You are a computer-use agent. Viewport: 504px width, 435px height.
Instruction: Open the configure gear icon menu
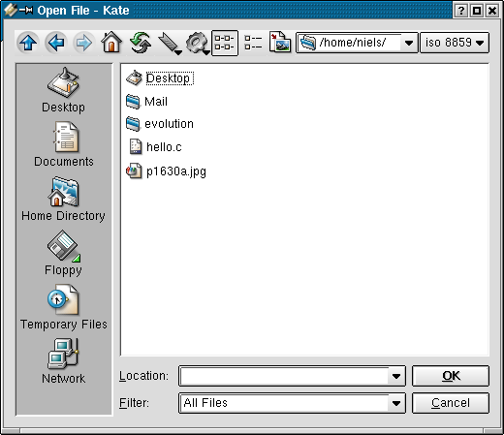click(198, 44)
